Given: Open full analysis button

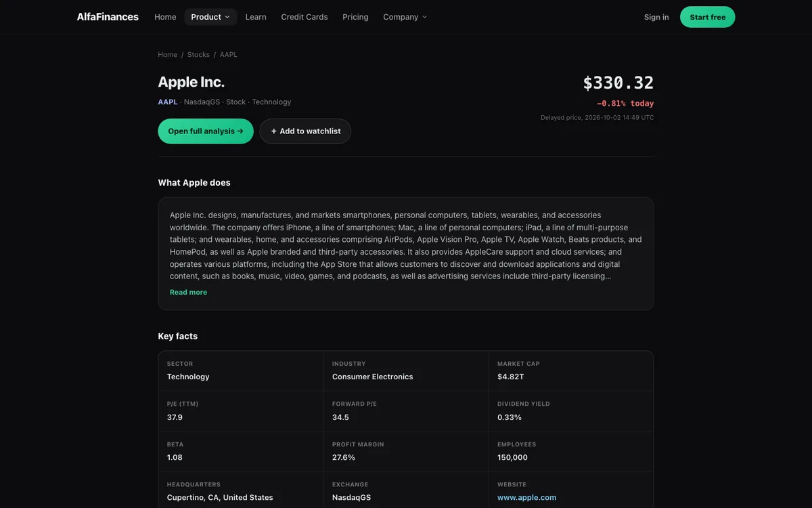Looking at the screenshot, I should [206, 131].
